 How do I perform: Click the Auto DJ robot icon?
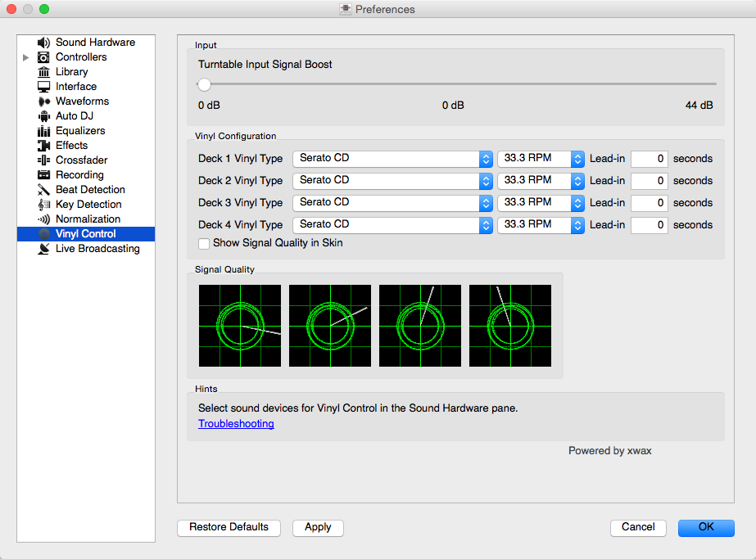coord(44,116)
